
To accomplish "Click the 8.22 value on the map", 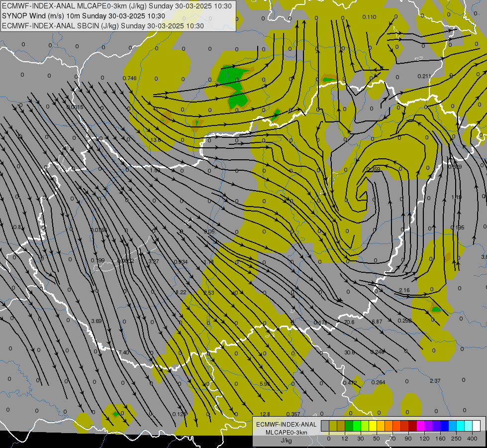I will point(181,292).
